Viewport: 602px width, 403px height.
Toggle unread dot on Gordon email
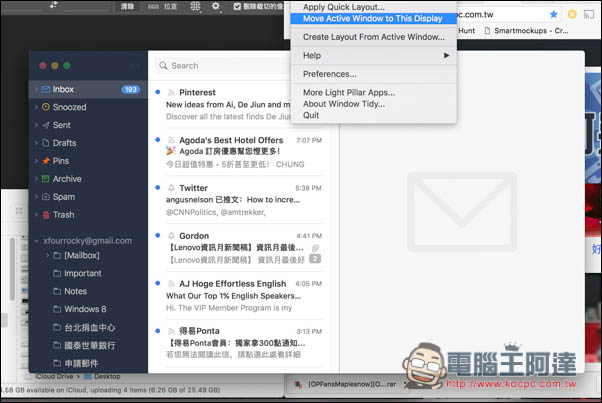coord(157,235)
